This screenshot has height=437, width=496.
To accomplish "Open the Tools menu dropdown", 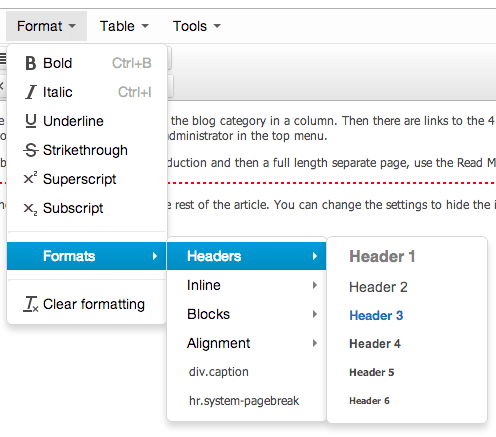I will 197,26.
